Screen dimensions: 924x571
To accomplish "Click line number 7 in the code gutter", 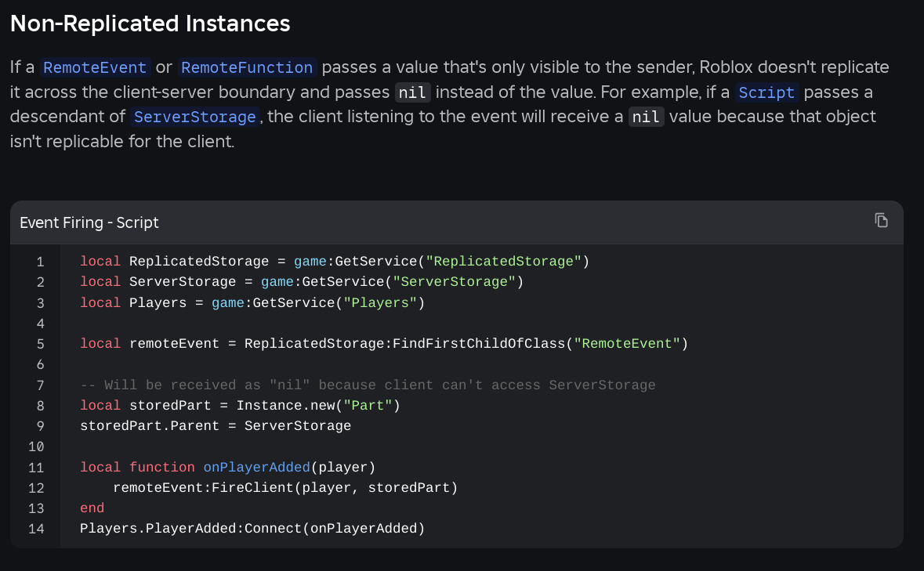I will (40, 385).
